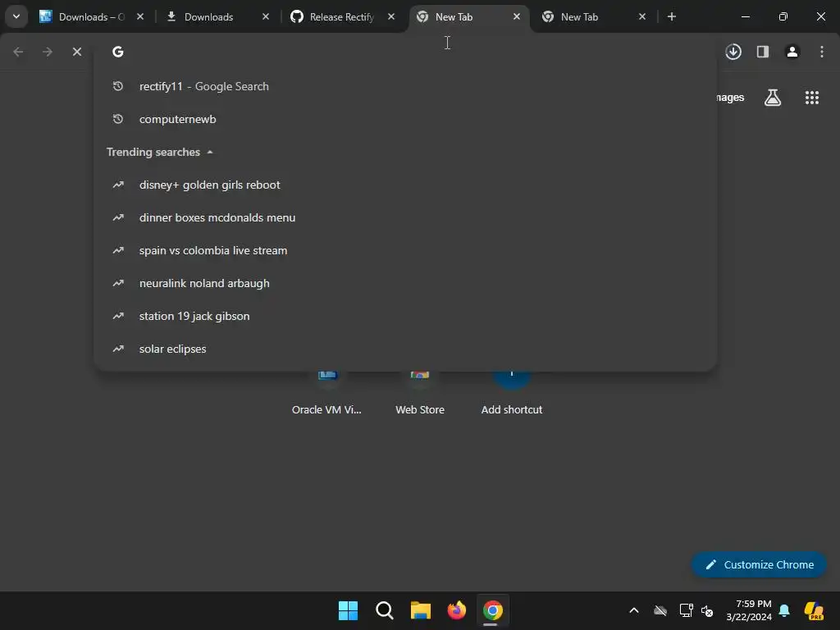Open the profile avatar icon
Screen dimensions: 840x630
(792, 52)
